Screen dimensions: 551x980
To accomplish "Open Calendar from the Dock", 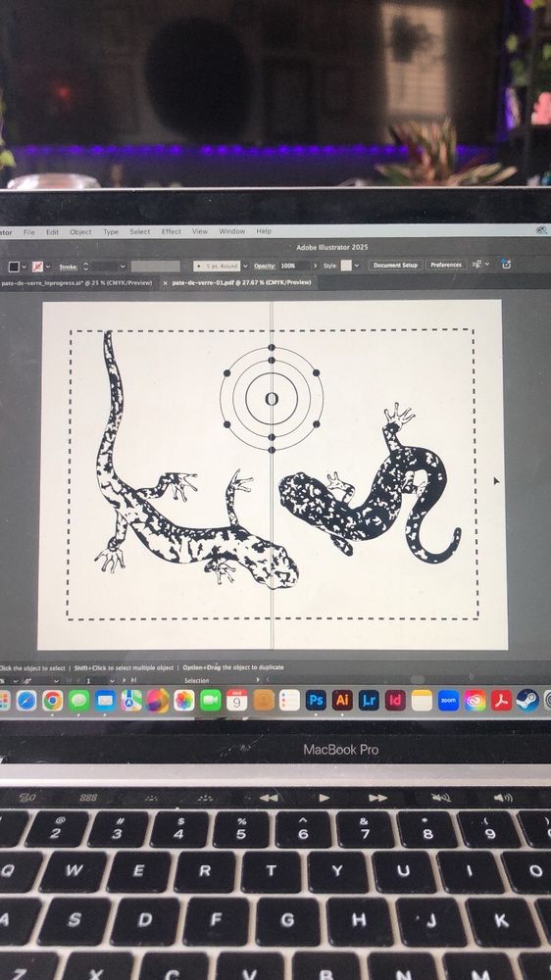I will (236, 701).
